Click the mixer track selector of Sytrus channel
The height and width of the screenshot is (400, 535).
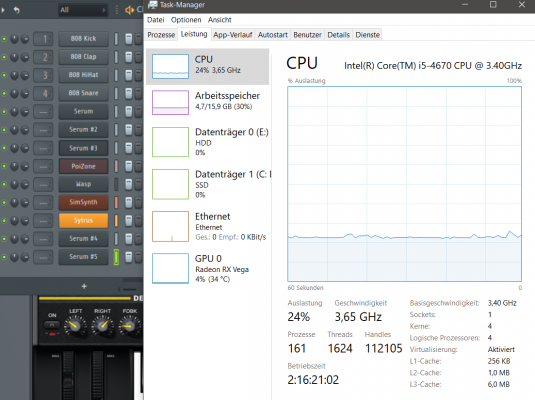[x=43, y=221]
